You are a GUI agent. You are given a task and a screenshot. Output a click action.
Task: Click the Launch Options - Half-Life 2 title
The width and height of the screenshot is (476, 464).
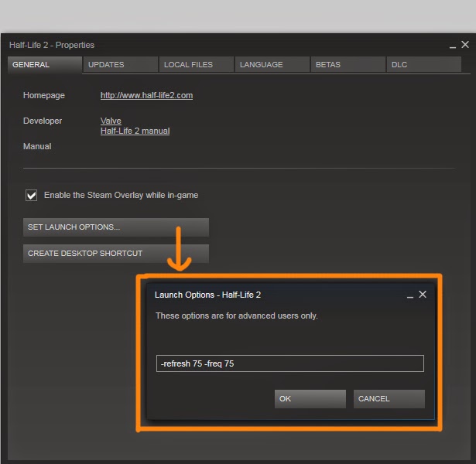tap(207, 295)
